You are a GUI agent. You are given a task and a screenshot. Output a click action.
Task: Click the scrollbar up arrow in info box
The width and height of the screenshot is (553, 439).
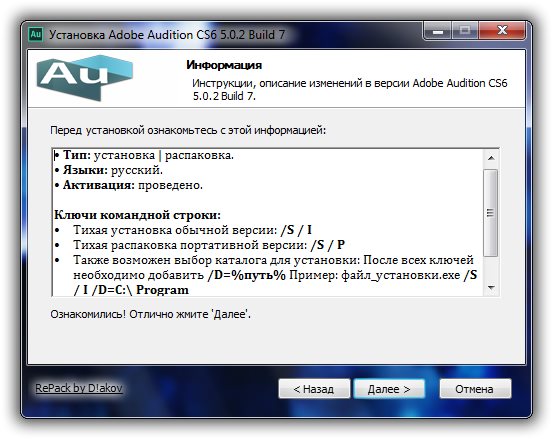pos(491,158)
